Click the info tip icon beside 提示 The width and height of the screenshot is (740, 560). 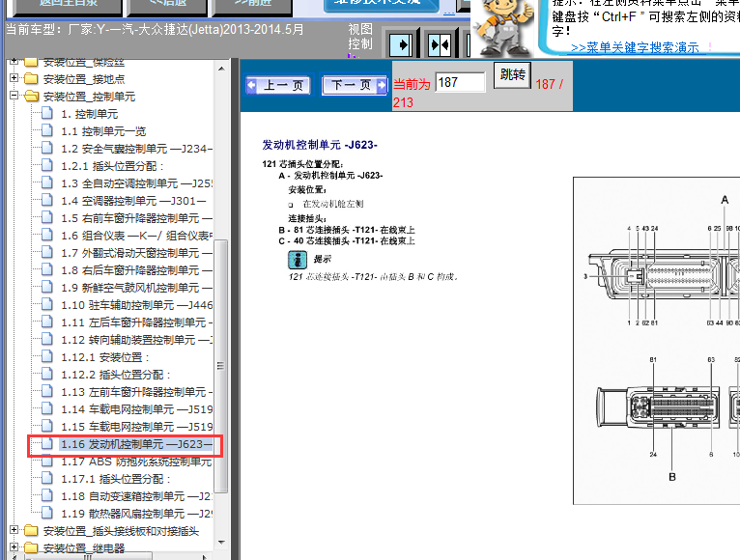[x=298, y=260]
